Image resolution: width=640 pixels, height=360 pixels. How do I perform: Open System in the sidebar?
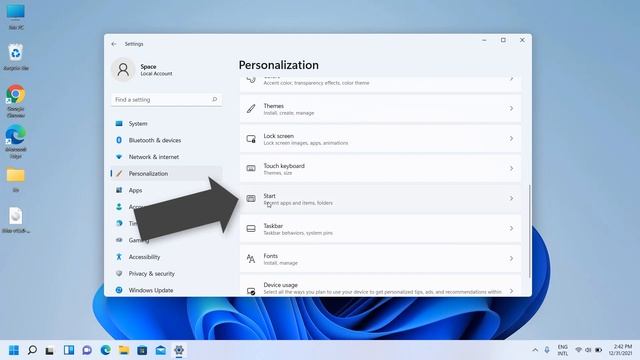coord(167,124)
